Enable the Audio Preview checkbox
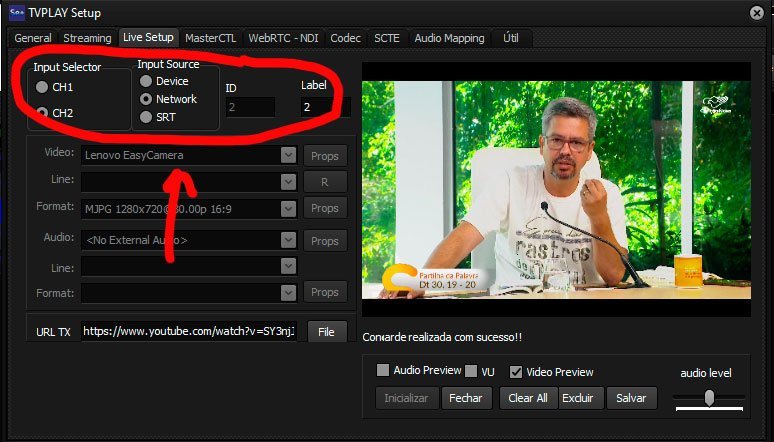Viewport: 774px width, 442px height. pos(383,370)
